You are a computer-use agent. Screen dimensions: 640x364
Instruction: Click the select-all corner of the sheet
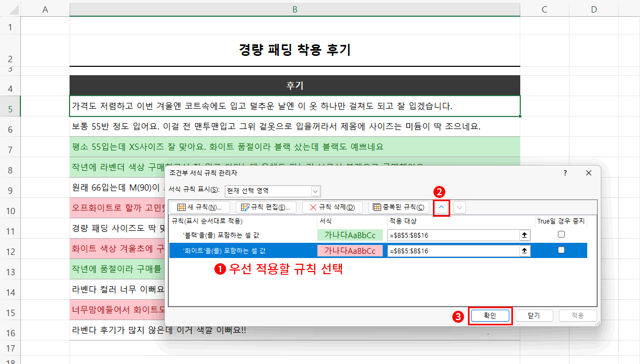(10, 9)
